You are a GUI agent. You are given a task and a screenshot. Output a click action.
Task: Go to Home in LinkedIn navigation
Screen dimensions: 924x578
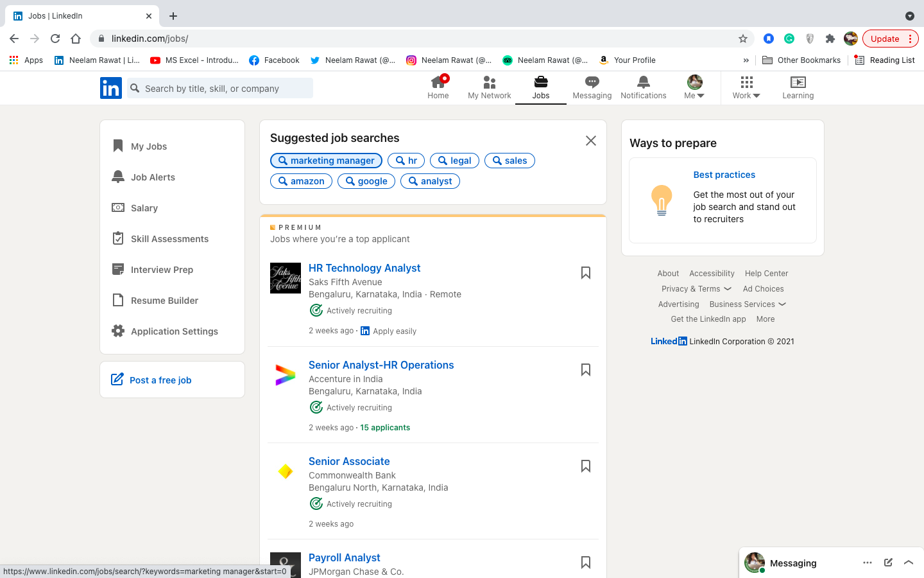438,88
